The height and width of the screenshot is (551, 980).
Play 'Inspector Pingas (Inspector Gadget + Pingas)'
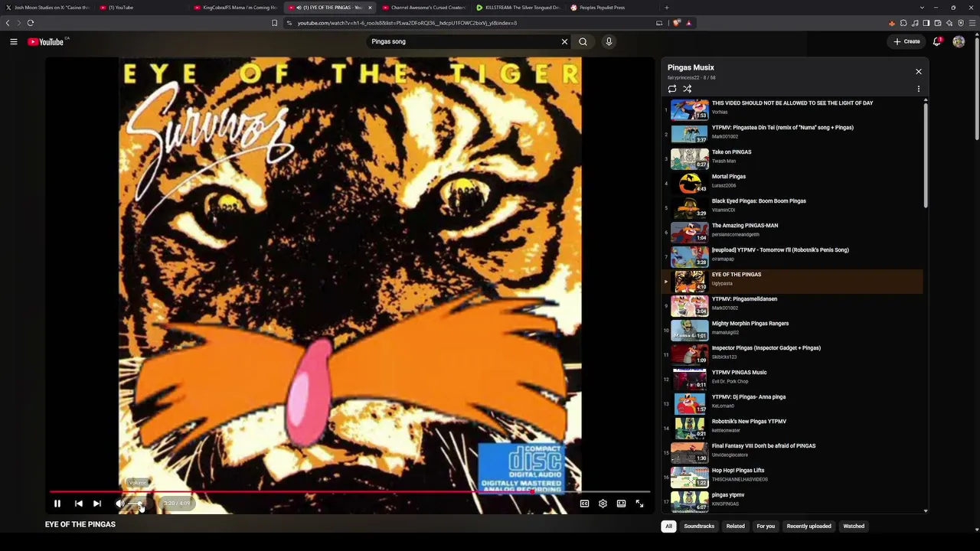point(792,354)
